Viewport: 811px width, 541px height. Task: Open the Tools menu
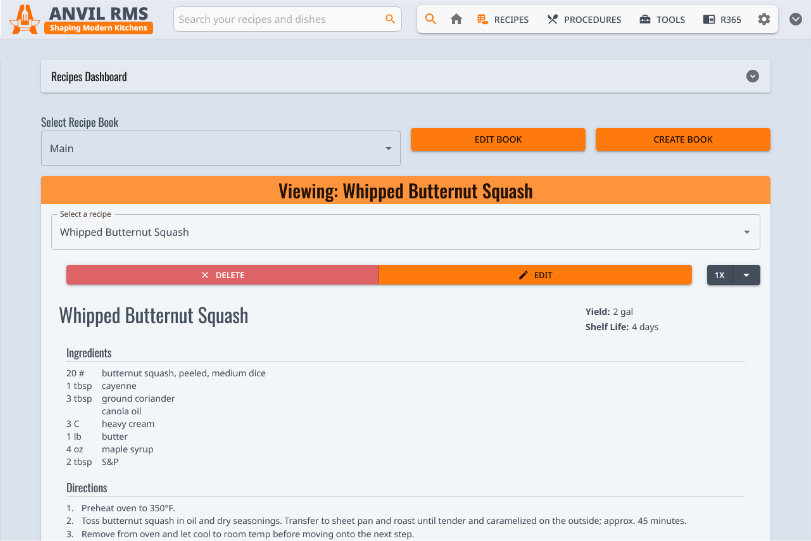(662, 19)
